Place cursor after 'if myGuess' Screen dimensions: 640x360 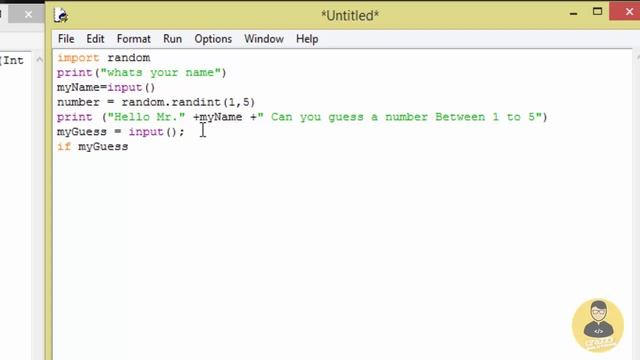tap(129, 147)
